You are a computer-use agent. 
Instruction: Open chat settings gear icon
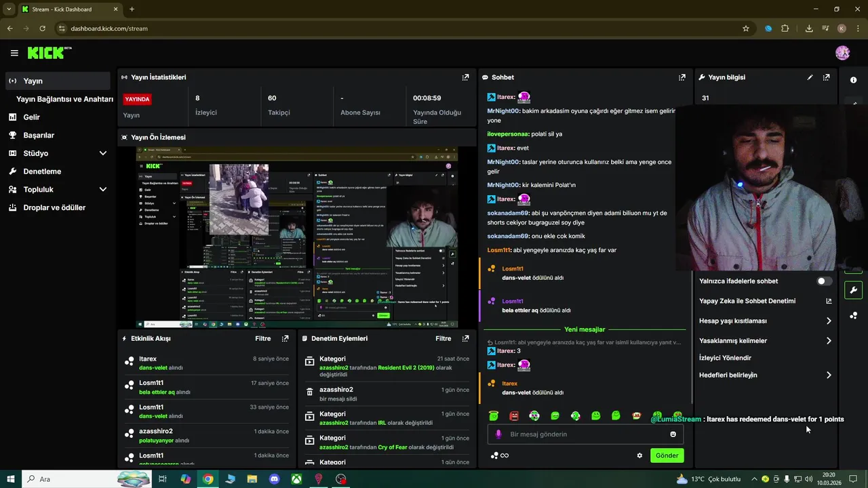(639, 455)
